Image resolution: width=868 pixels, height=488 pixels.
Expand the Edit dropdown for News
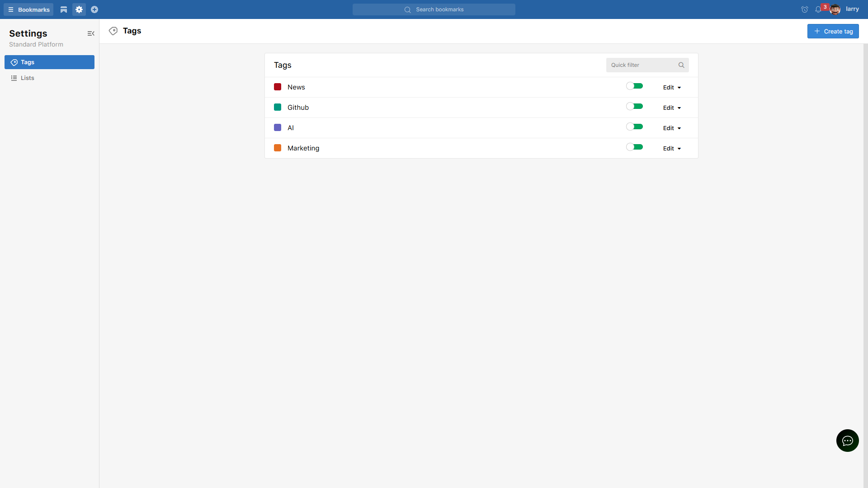672,88
